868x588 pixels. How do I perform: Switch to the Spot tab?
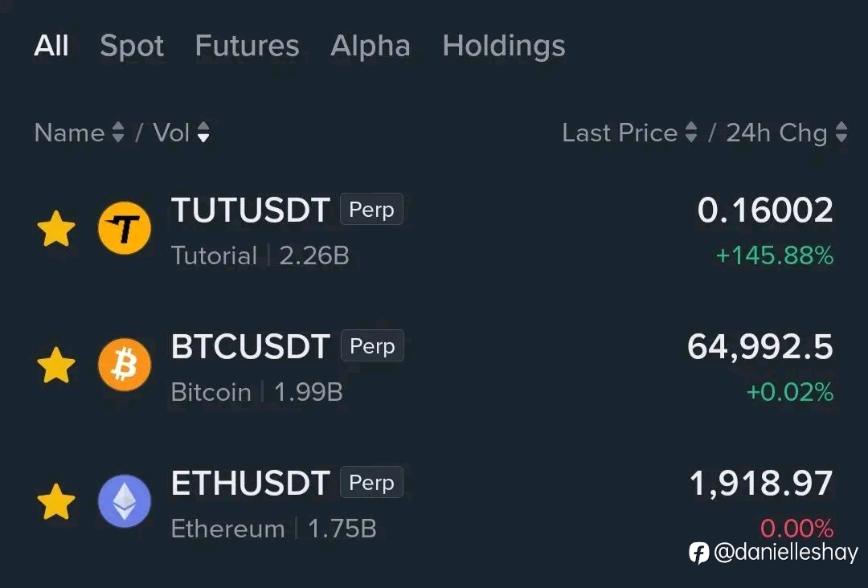pos(132,46)
